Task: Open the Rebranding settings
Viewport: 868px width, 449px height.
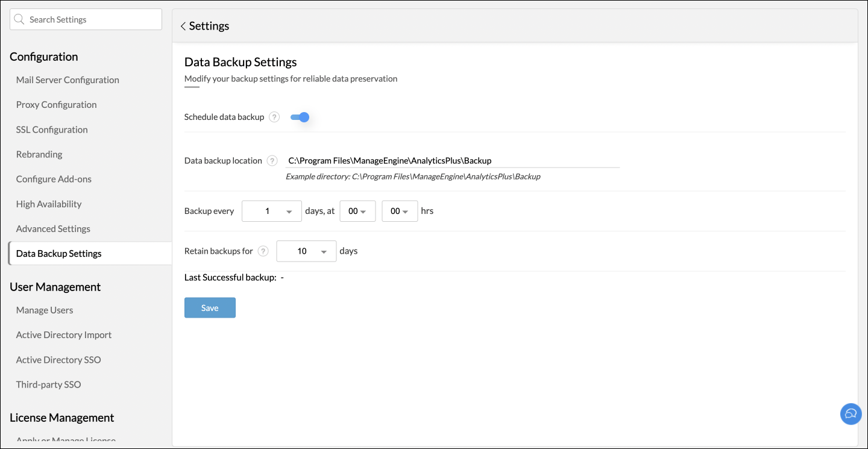Action: pyautogui.click(x=39, y=154)
